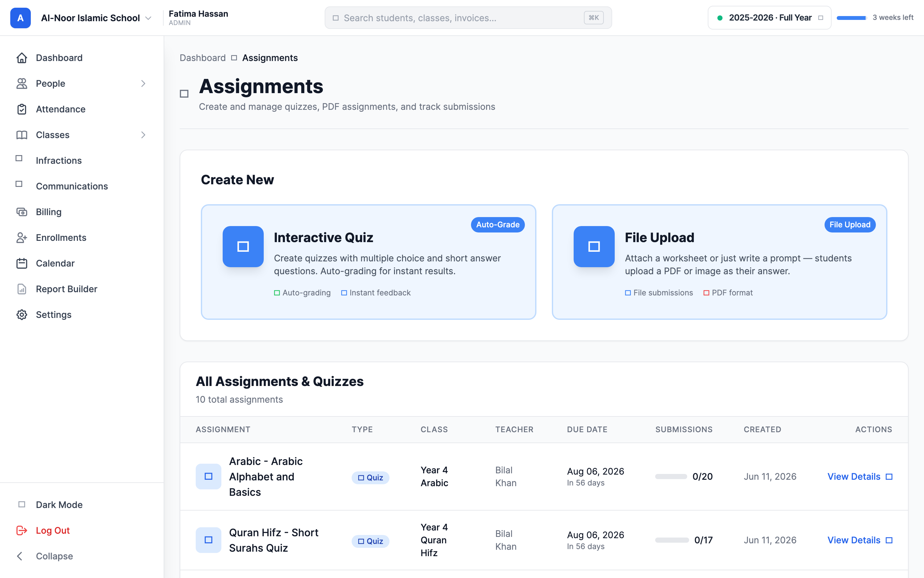The width and height of the screenshot is (924, 578).
Task: Click the search magnifier icon in search bar
Action: (x=335, y=18)
